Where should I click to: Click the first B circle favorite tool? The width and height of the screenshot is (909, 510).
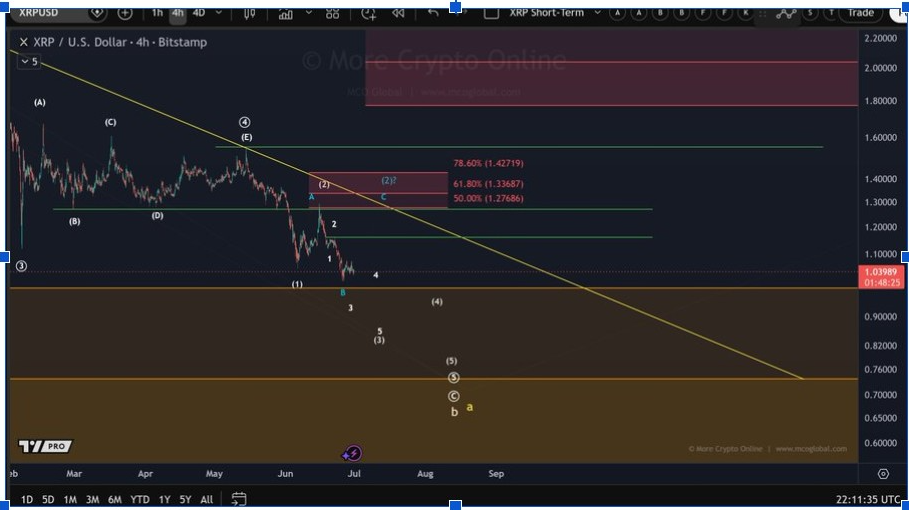[x=660, y=13]
